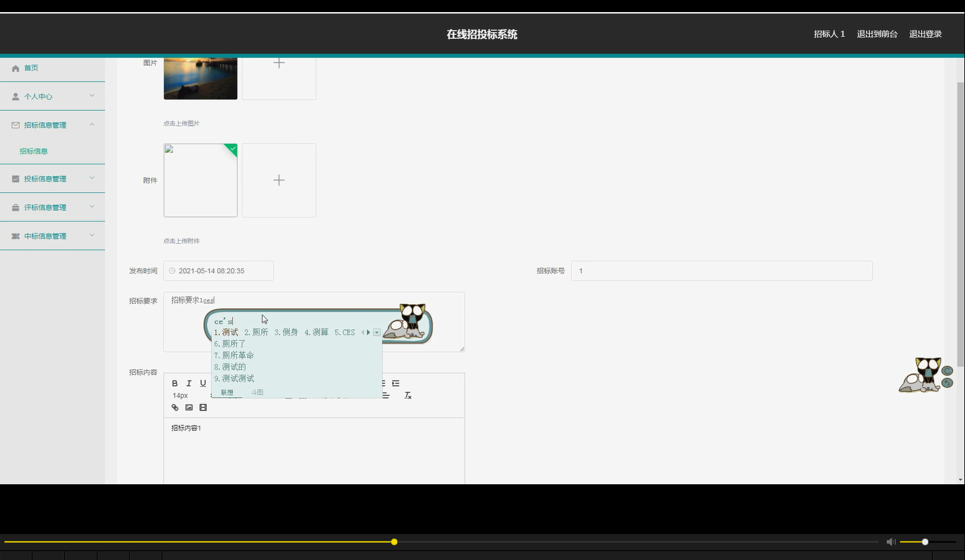
Task: Select the 投标信息管理 menu label
Action: (45, 179)
